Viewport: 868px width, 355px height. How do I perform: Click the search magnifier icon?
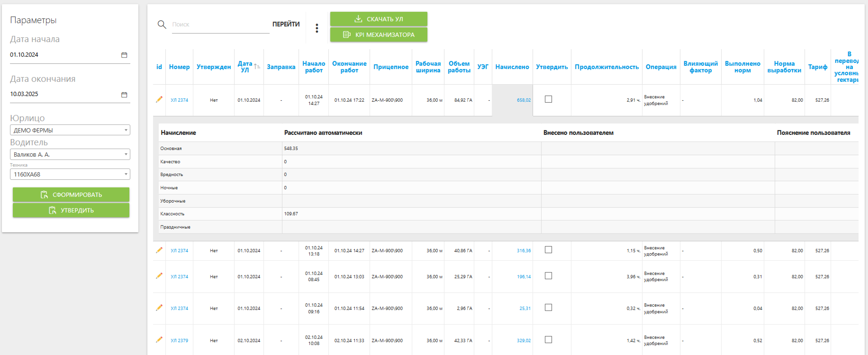[162, 24]
